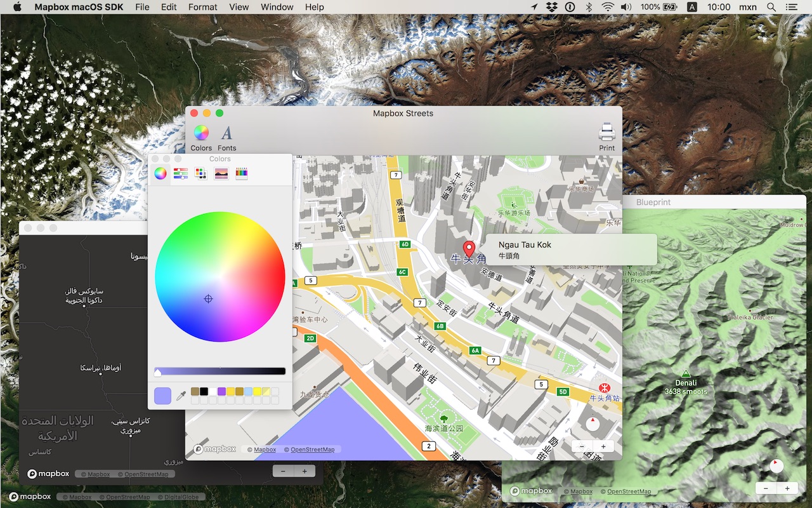Select the purple saved color swatch
812x508 pixels.
point(222,391)
